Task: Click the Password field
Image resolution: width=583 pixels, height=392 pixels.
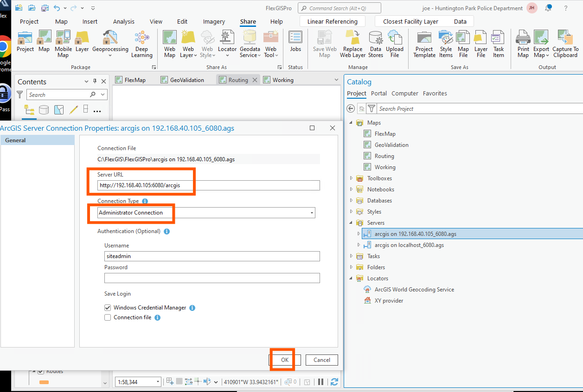Action: click(x=212, y=278)
